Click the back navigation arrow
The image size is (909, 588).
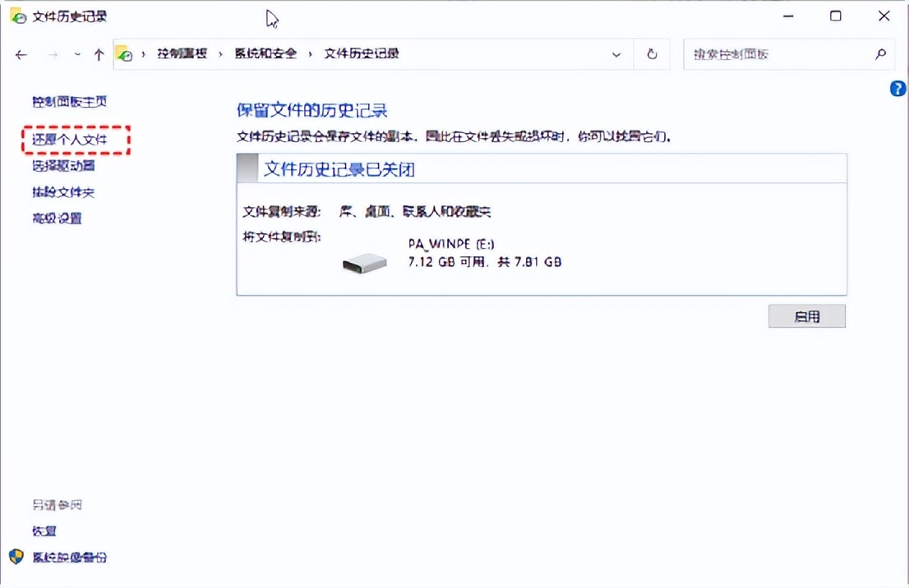pyautogui.click(x=21, y=53)
